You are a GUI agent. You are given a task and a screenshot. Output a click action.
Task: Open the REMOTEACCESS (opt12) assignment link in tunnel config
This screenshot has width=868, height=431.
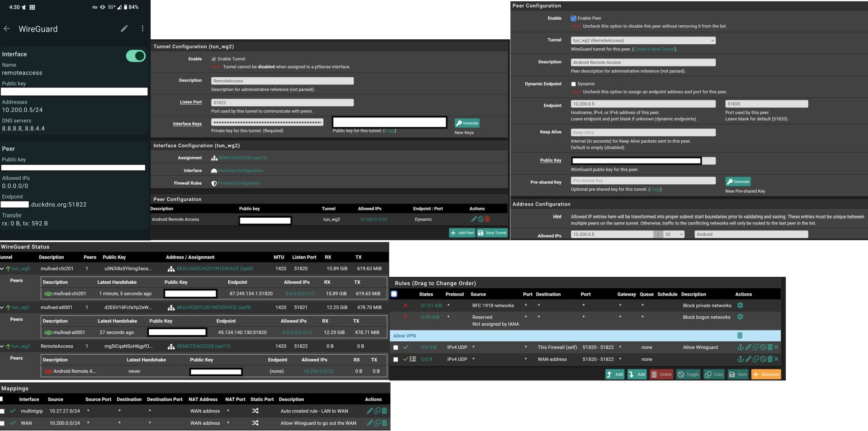pyautogui.click(x=243, y=158)
